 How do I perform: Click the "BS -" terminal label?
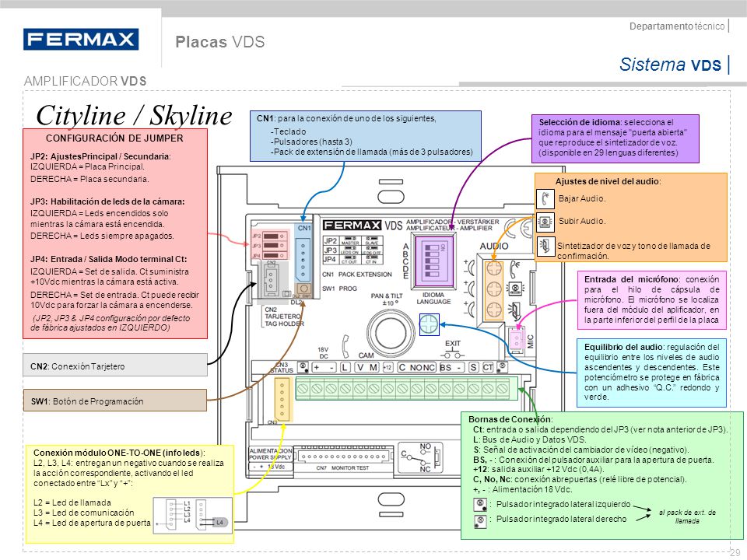click(x=451, y=367)
